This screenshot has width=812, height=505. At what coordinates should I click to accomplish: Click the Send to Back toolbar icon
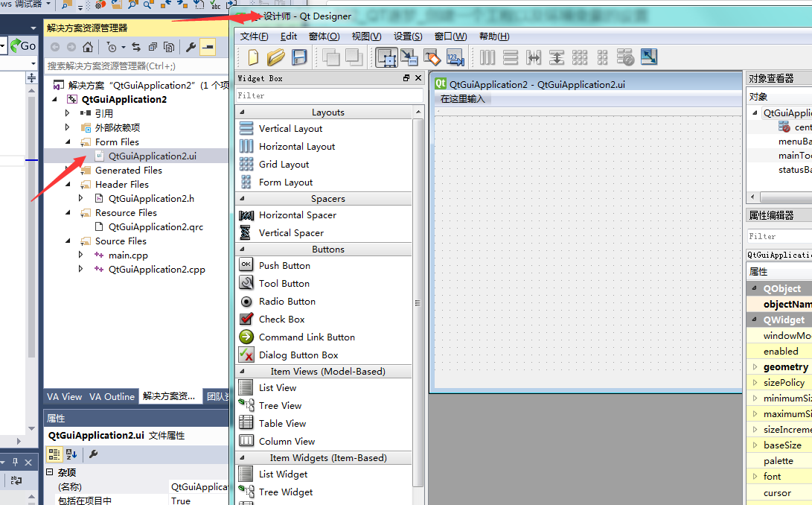tap(331, 57)
